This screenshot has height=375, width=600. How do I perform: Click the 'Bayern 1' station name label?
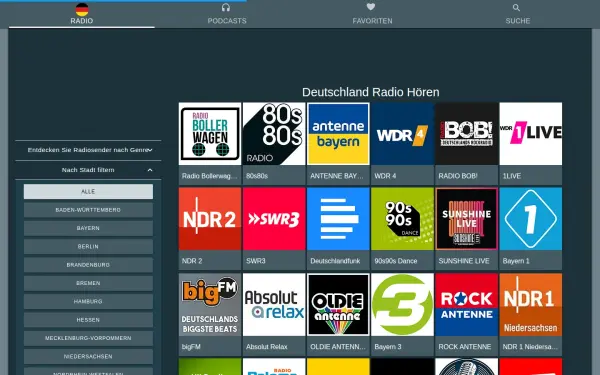[516, 261]
